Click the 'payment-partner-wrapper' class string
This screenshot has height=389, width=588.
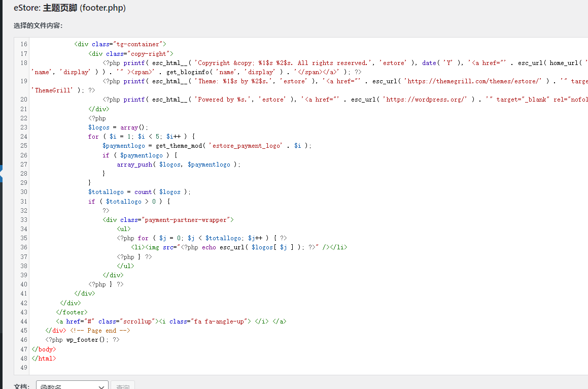187,220
